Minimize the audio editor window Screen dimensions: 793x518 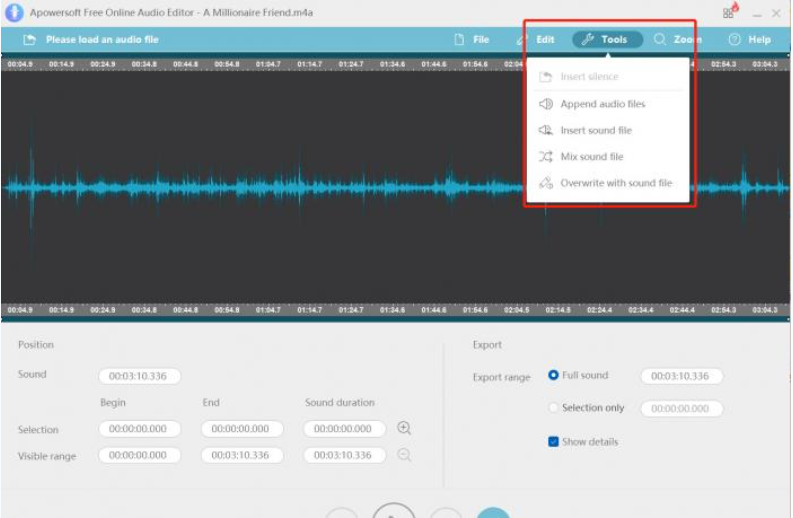pyautogui.click(x=757, y=14)
